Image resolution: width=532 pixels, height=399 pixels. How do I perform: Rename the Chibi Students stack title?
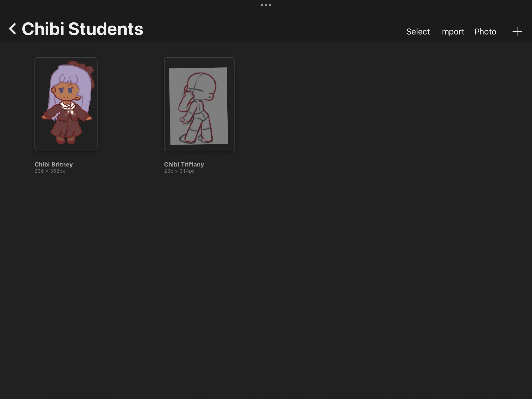pyautogui.click(x=82, y=29)
